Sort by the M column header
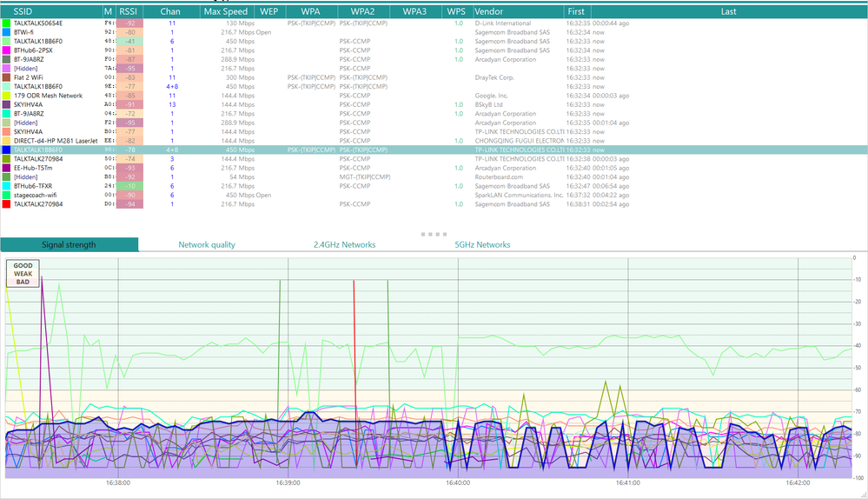868x499 pixels. click(109, 11)
